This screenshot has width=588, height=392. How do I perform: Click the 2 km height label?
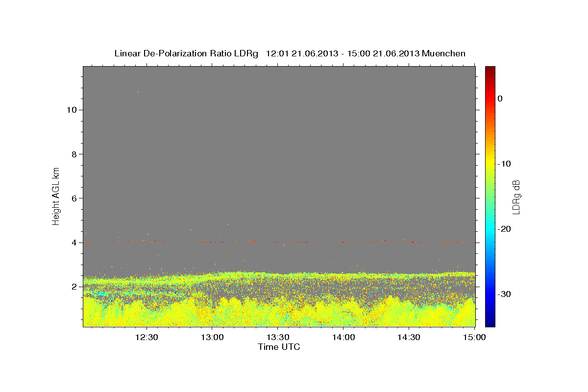pyautogui.click(x=73, y=286)
